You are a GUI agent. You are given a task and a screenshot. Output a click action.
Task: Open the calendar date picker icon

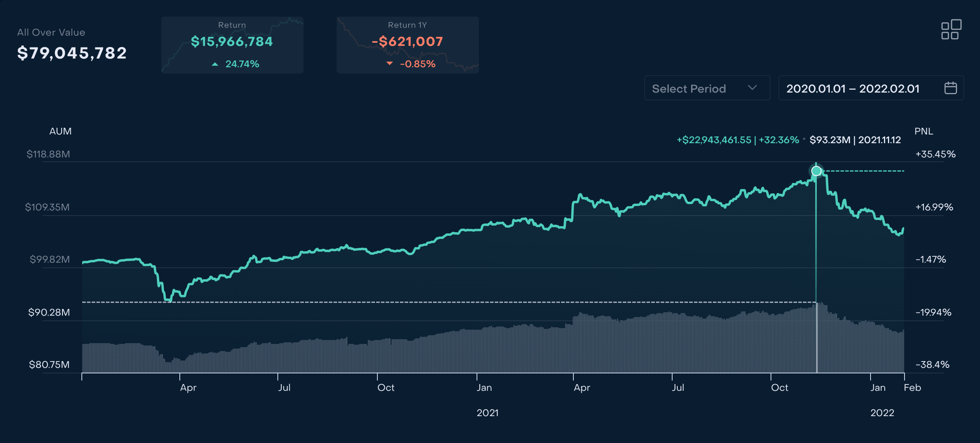(x=950, y=88)
